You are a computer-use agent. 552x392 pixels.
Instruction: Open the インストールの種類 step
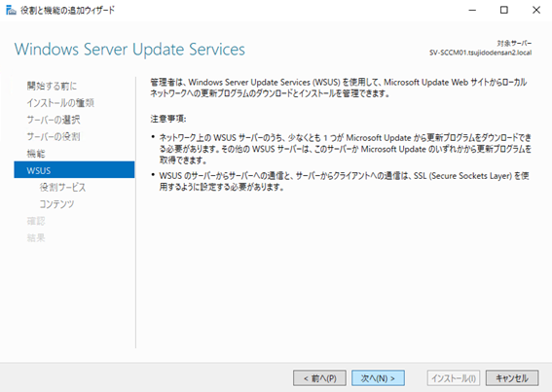(60, 102)
